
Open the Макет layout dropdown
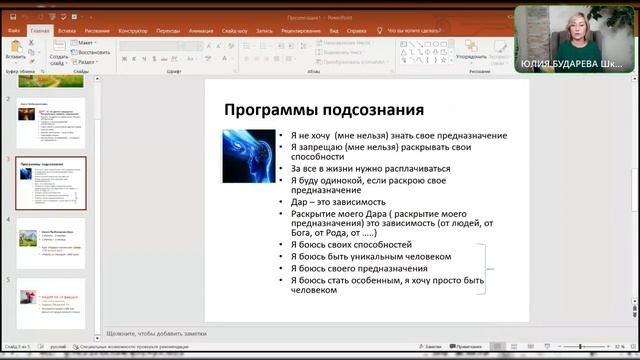click(x=84, y=42)
